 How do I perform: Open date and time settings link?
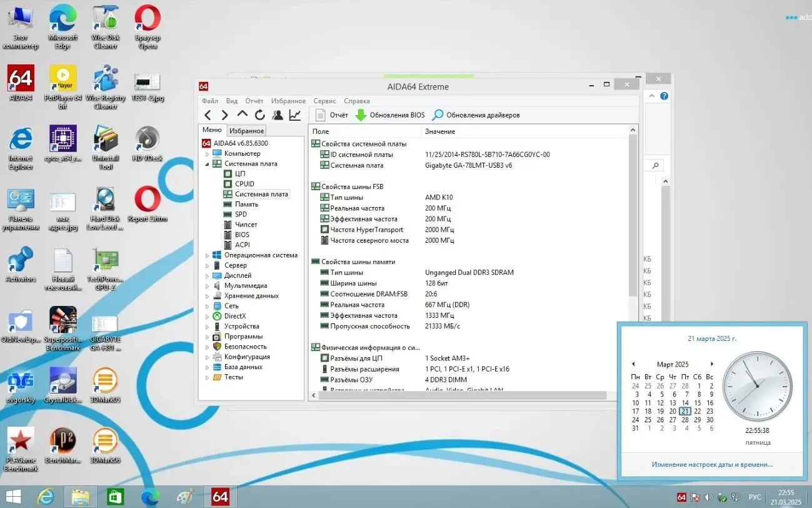[711, 464]
